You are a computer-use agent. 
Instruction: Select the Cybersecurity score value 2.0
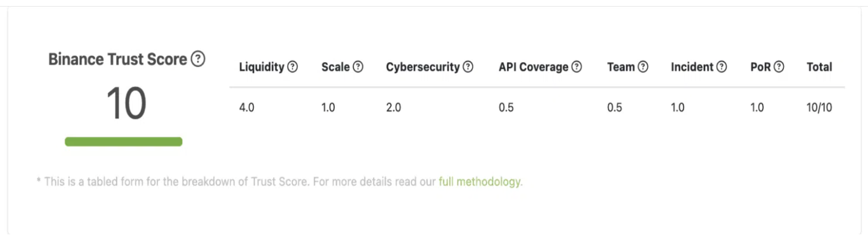(x=394, y=108)
